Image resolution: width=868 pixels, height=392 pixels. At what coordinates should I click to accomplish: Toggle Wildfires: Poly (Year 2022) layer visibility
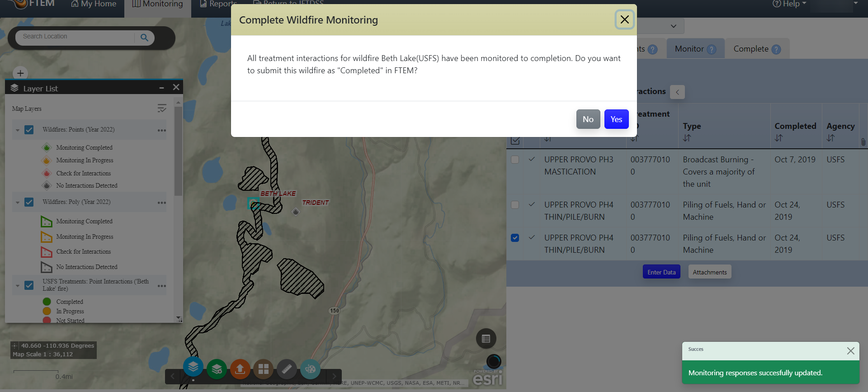[29, 202]
